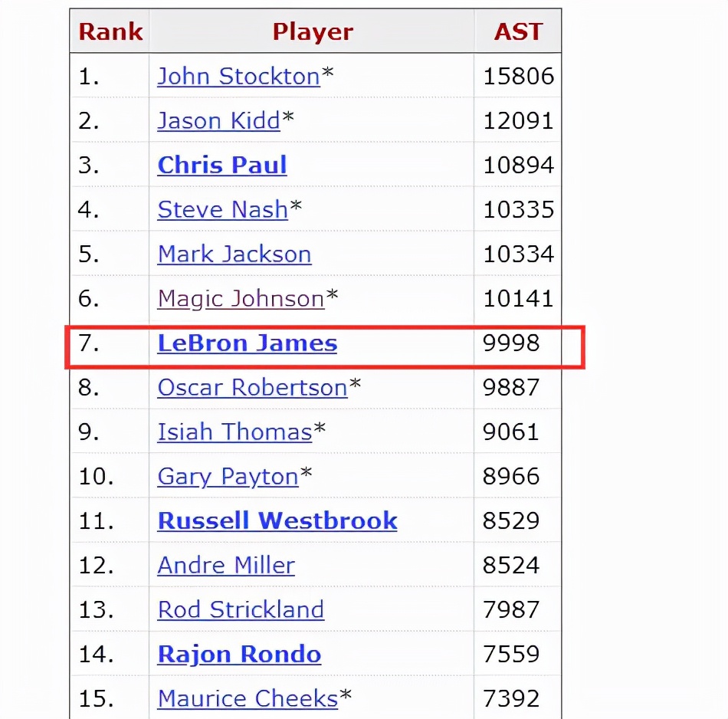Open the Magic Johnson link

[241, 298]
